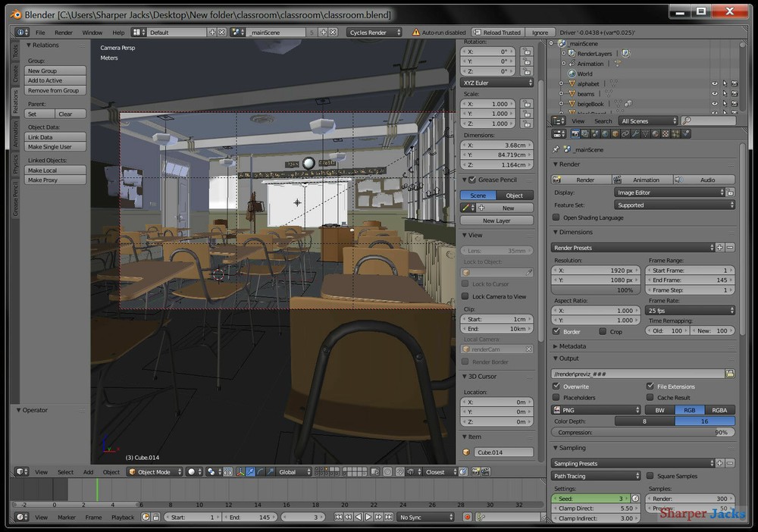Select the Object properties tab cube icon
The height and width of the screenshot is (532, 758).
tap(614, 133)
